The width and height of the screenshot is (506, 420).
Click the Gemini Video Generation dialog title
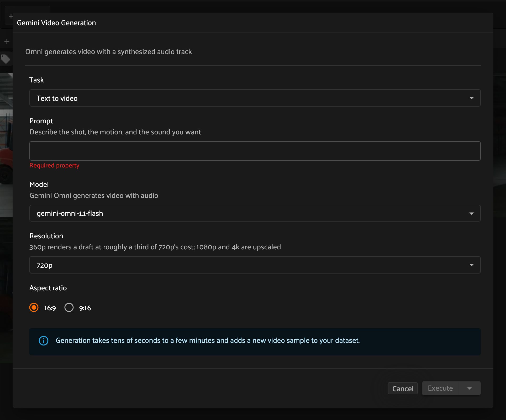56,23
